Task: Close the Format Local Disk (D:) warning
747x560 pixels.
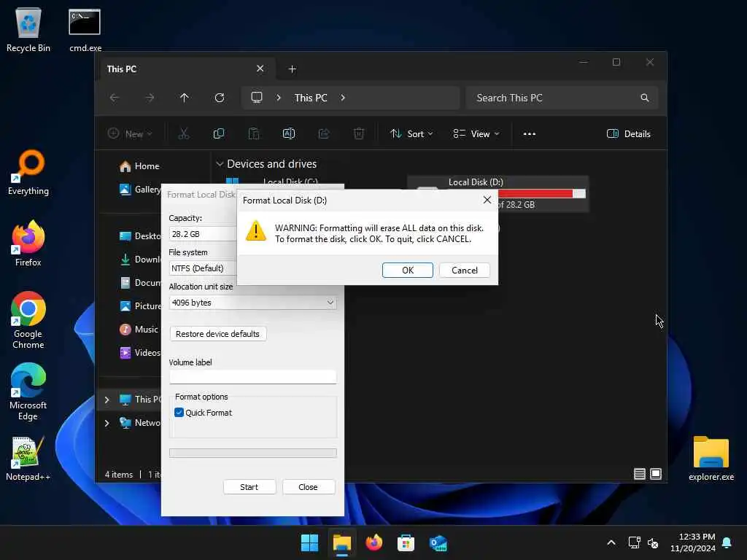Action: click(487, 200)
